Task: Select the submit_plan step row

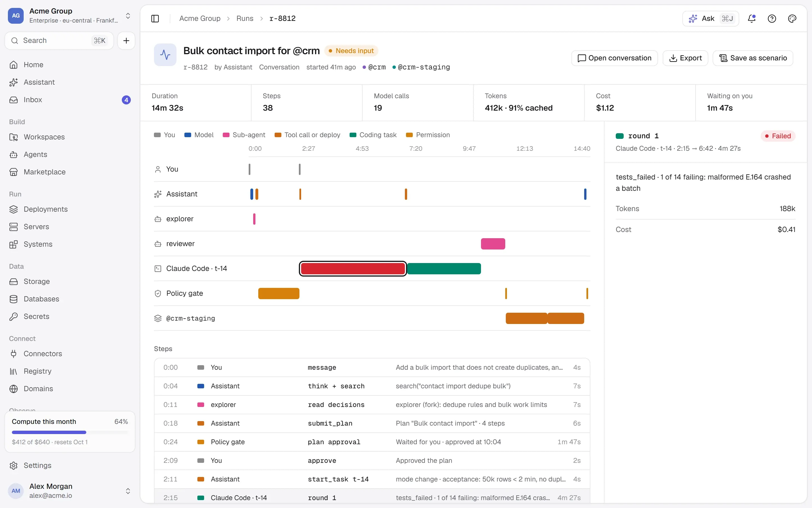Action: tap(372, 423)
